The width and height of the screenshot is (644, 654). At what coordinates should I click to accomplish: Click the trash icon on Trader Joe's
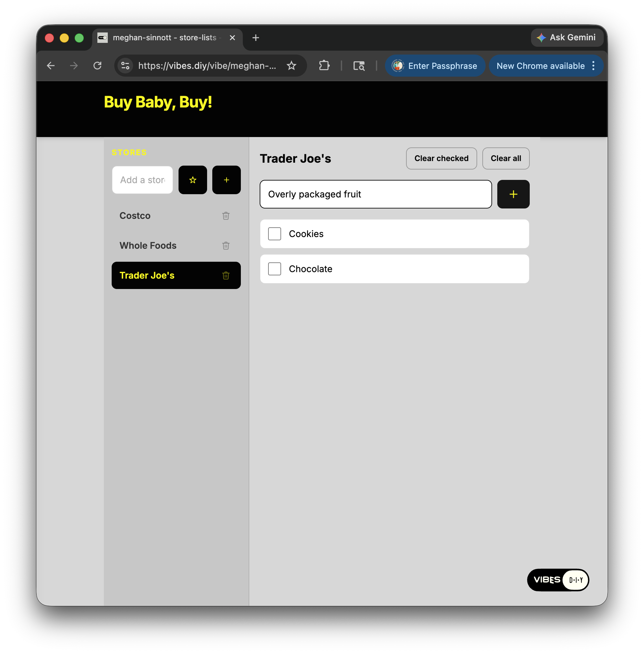pyautogui.click(x=226, y=275)
